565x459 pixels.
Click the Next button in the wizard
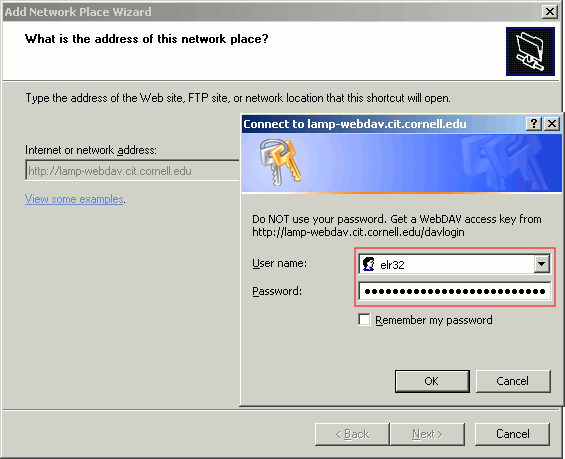[427, 434]
